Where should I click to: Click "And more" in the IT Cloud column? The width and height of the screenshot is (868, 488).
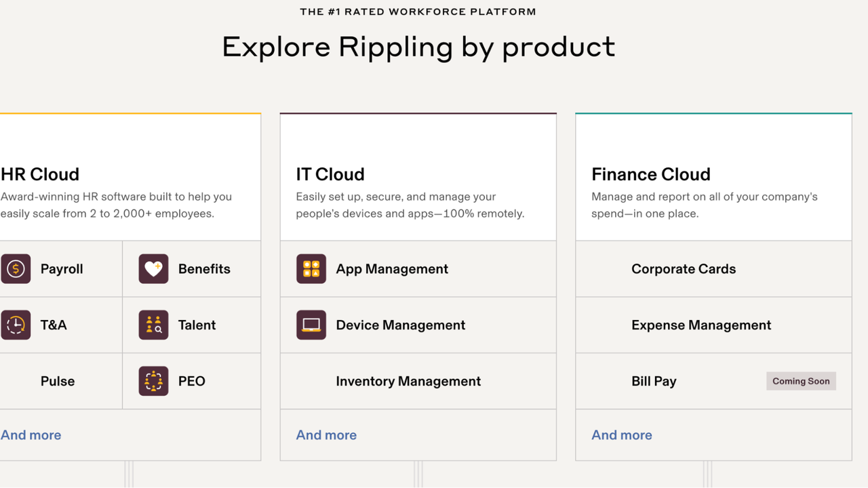pos(326,434)
